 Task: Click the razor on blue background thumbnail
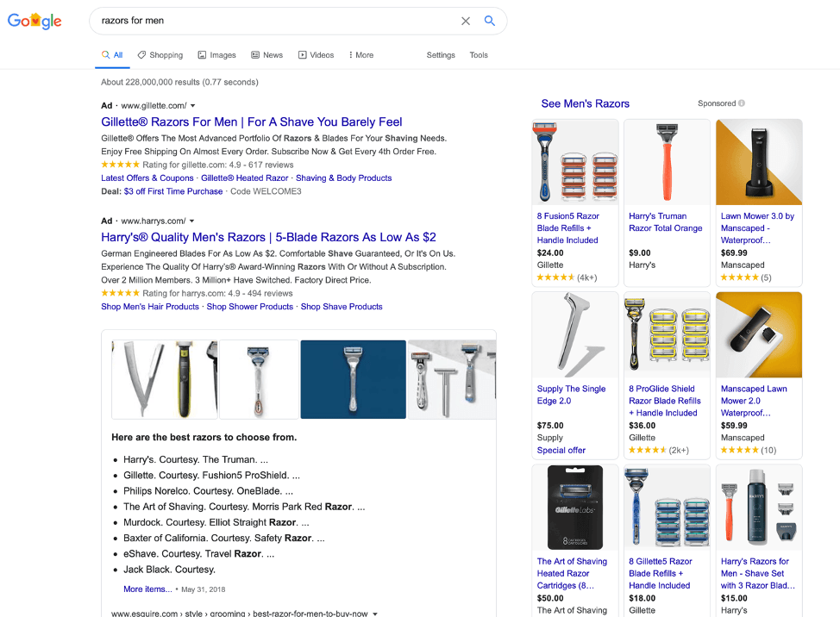353,379
